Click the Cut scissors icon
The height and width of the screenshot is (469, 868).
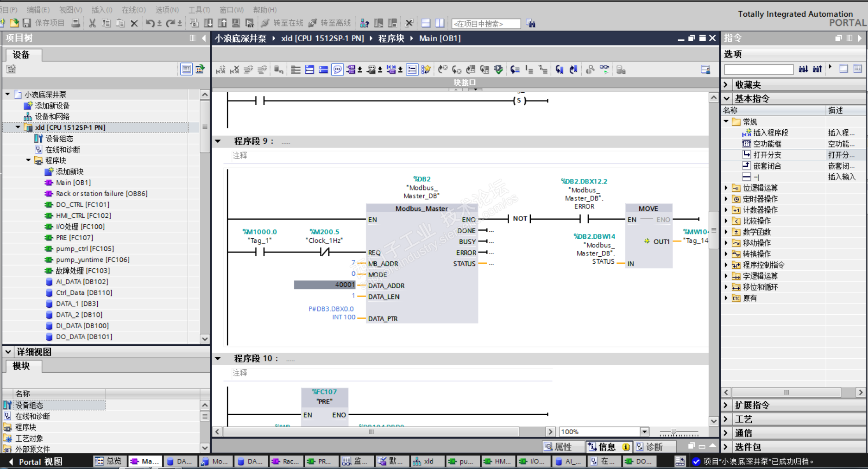coord(92,23)
